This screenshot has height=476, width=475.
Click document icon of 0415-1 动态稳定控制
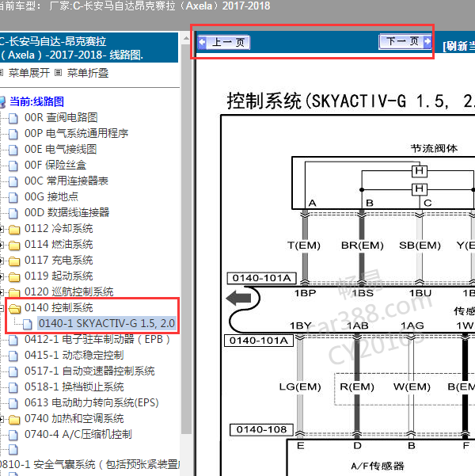pyautogui.click(x=13, y=356)
